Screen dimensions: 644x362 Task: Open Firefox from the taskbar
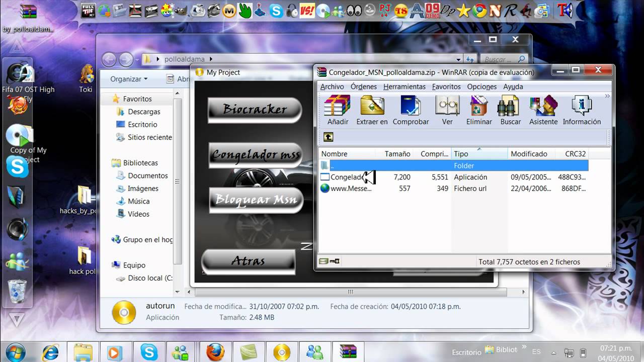point(215,351)
